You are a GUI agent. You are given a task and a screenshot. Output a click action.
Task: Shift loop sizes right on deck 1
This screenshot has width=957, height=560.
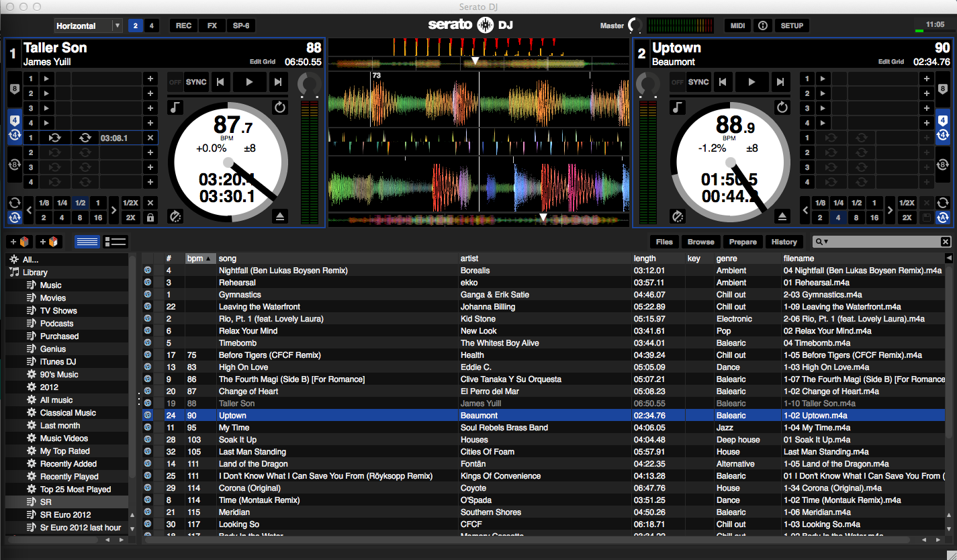point(113,210)
